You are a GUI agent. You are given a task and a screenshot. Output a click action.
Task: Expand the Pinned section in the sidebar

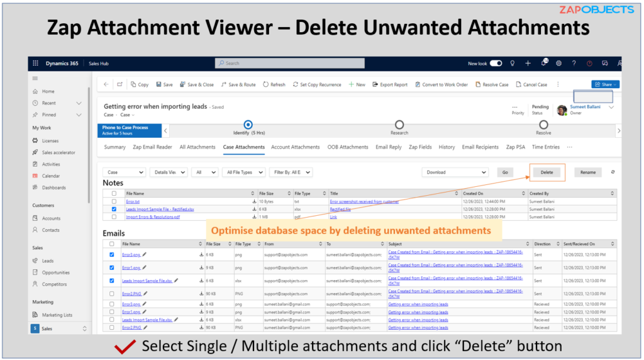tap(79, 115)
